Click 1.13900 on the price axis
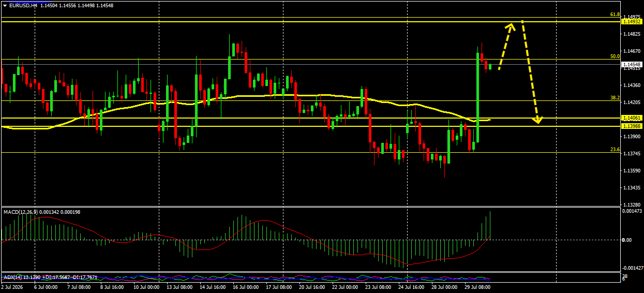 (632, 137)
